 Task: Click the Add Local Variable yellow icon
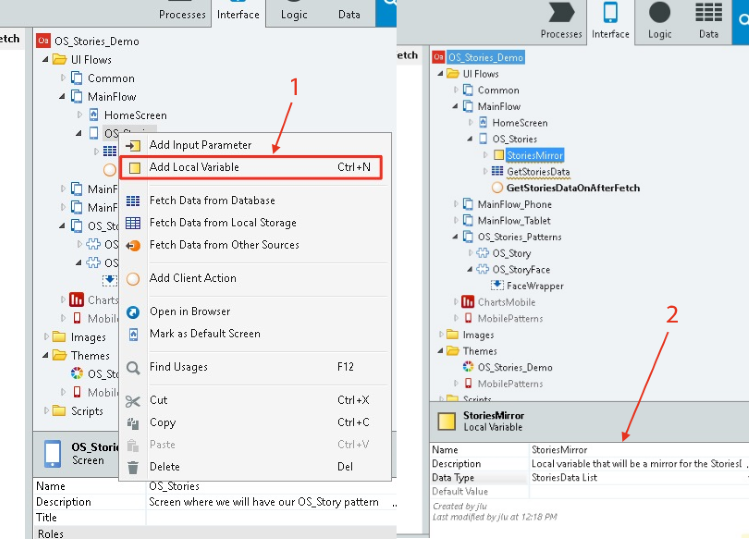[x=133, y=168]
